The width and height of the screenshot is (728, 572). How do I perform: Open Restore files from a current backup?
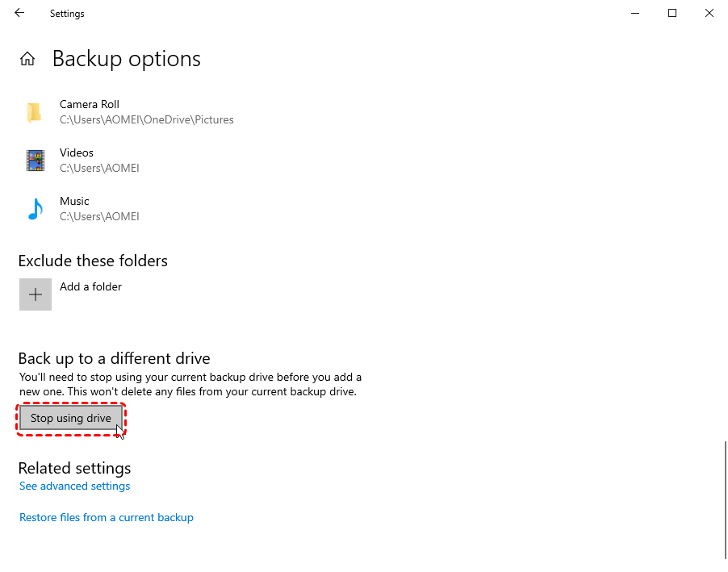pos(107,518)
